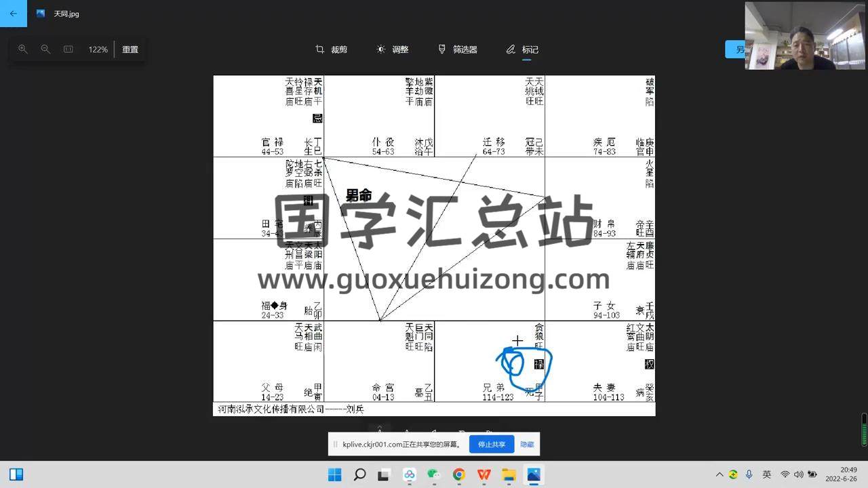Viewport: 868px width, 488px height.
Task: Switch the 英 input method indicator
Action: (x=767, y=474)
